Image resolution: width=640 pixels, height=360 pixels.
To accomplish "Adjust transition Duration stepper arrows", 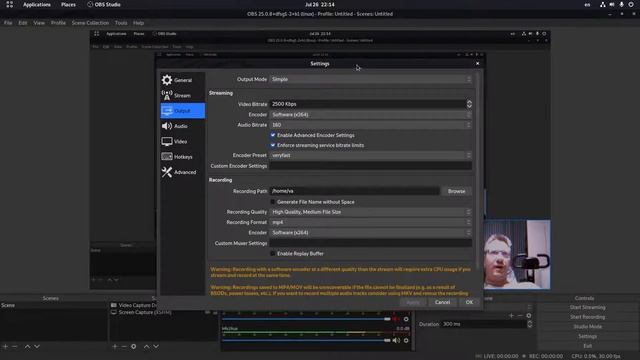I will (x=529, y=324).
